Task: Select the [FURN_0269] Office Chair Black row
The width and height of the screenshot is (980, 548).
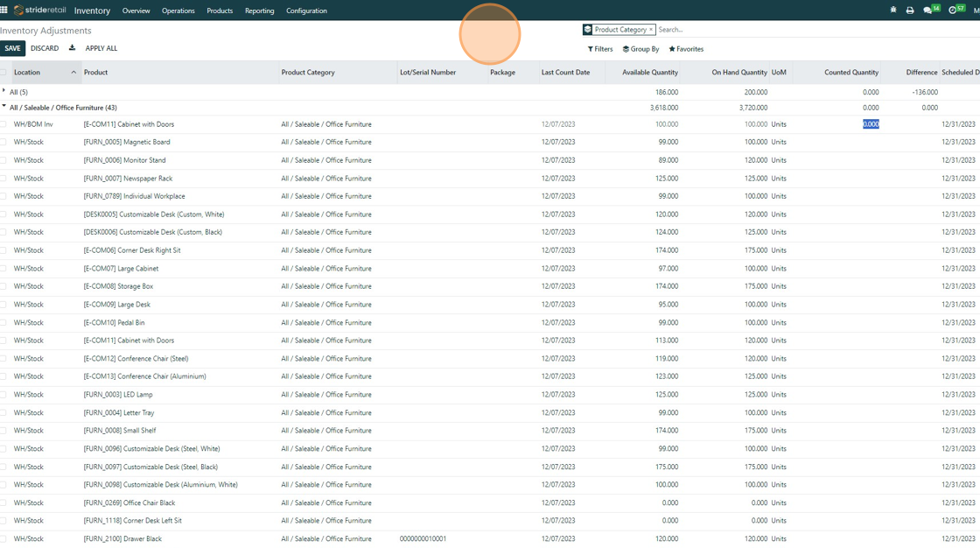Action: click(490, 502)
